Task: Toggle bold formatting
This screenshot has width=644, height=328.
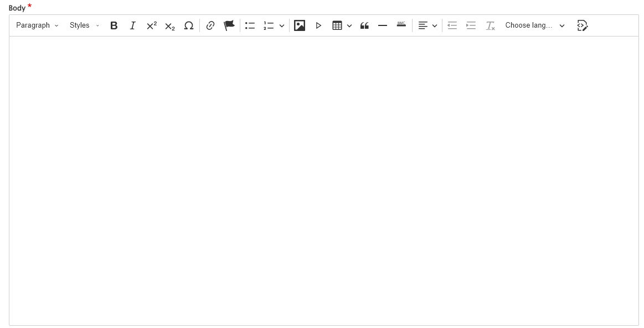Action: tap(114, 25)
